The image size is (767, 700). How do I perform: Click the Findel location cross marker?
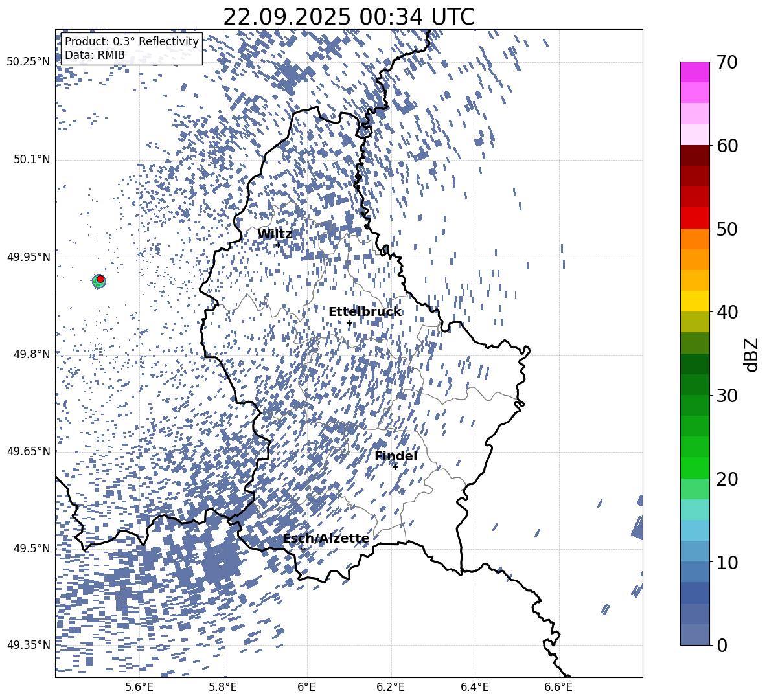(x=395, y=468)
